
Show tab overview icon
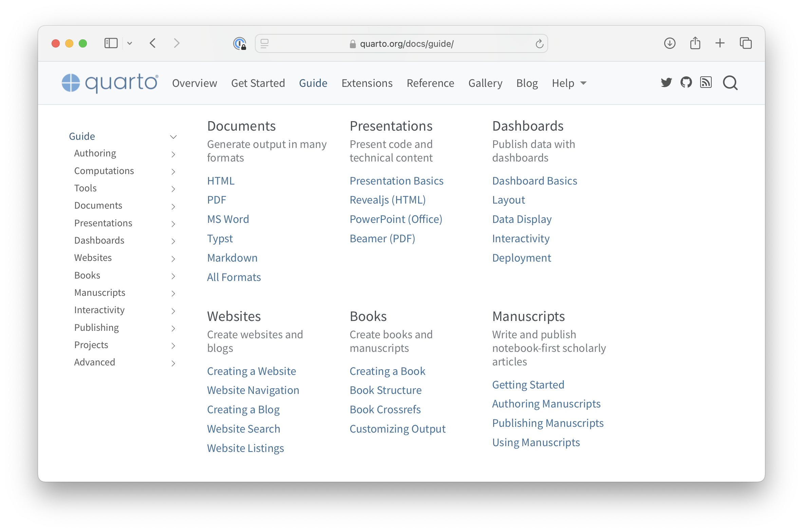[746, 43]
